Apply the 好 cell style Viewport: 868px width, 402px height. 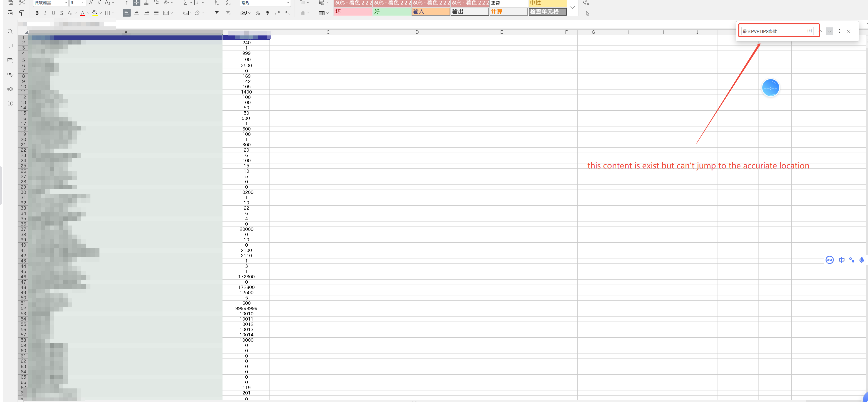pos(392,12)
